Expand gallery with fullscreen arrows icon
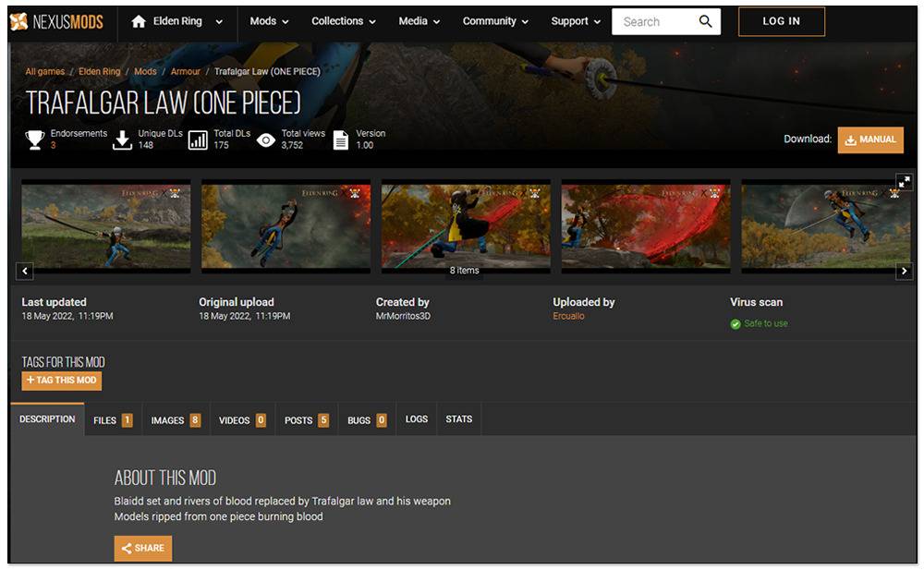 pyautogui.click(x=904, y=182)
